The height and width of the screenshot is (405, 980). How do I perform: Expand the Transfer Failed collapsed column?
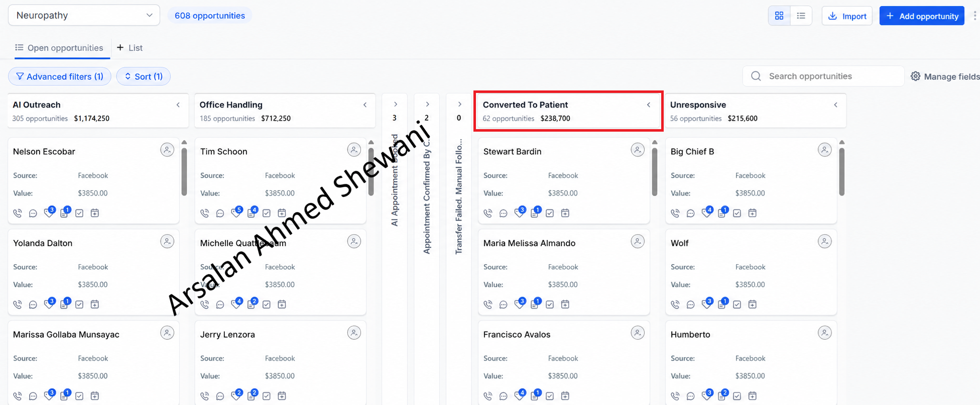(459, 105)
